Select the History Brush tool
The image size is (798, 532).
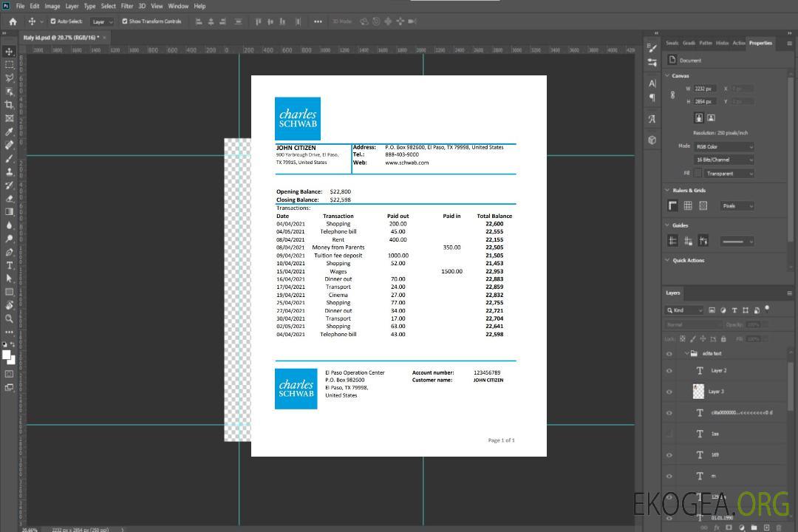click(9, 185)
